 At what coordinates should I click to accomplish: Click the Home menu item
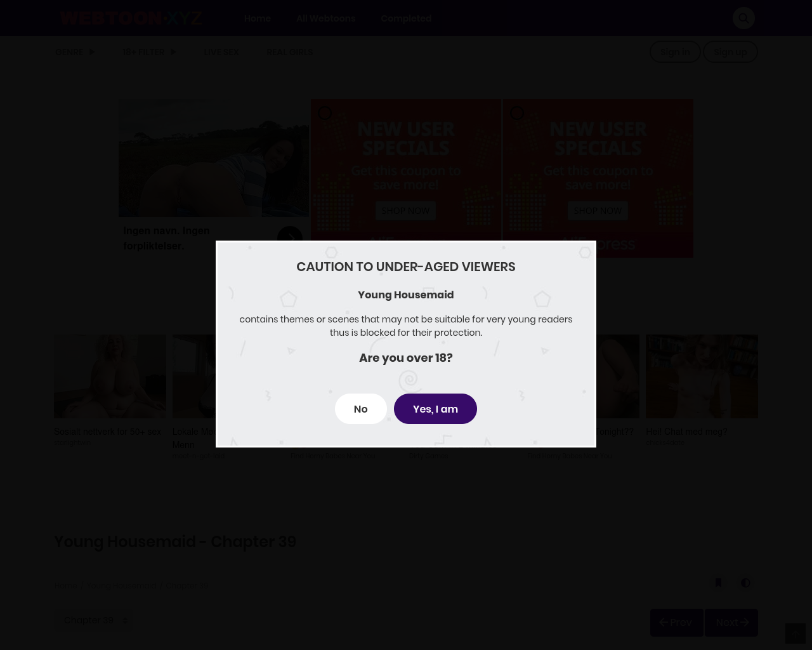pos(258,18)
